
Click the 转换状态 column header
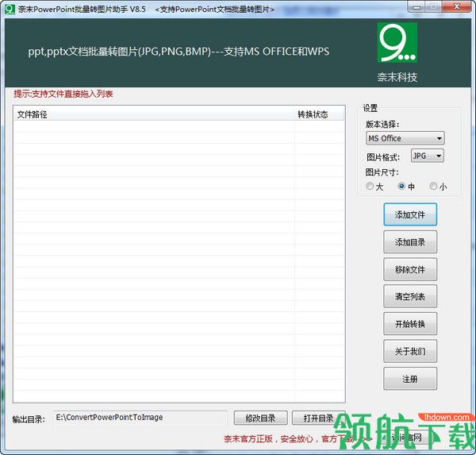point(320,114)
